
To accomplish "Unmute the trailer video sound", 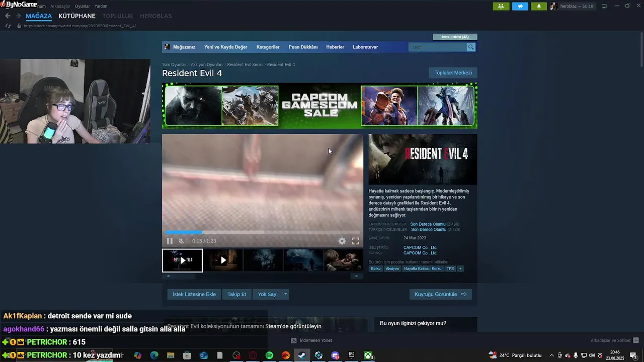I will coord(182,241).
